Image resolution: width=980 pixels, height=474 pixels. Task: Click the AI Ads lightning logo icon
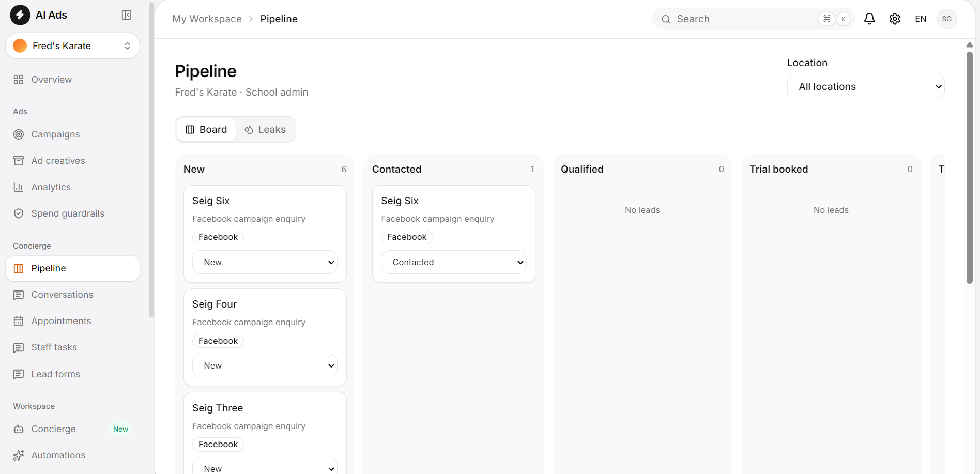[x=20, y=15]
